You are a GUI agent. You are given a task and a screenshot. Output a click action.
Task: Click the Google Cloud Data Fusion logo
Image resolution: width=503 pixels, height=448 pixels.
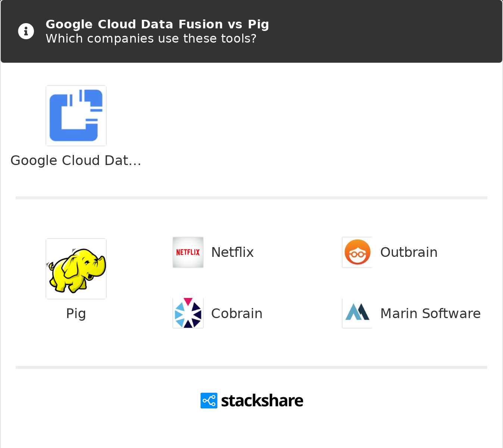[76, 116]
